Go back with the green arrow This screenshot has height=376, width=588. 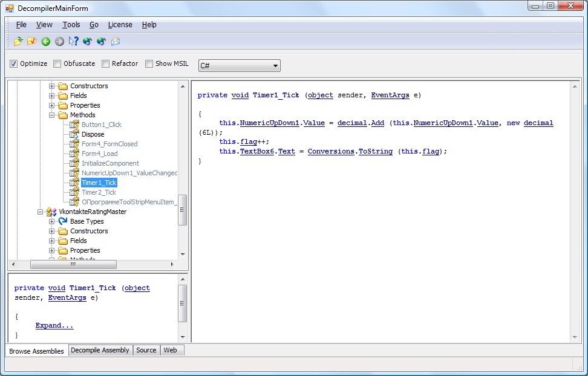[46, 42]
